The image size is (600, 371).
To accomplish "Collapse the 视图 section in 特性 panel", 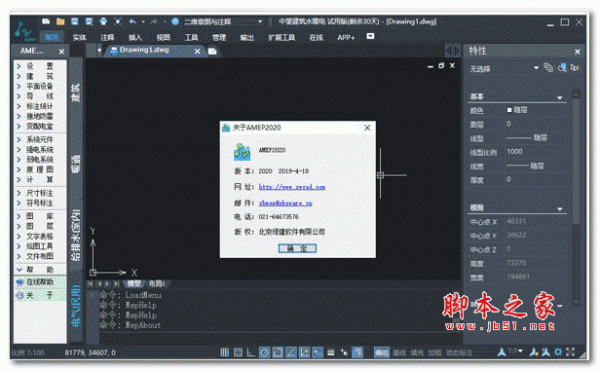I will pyautogui.click(x=560, y=209).
